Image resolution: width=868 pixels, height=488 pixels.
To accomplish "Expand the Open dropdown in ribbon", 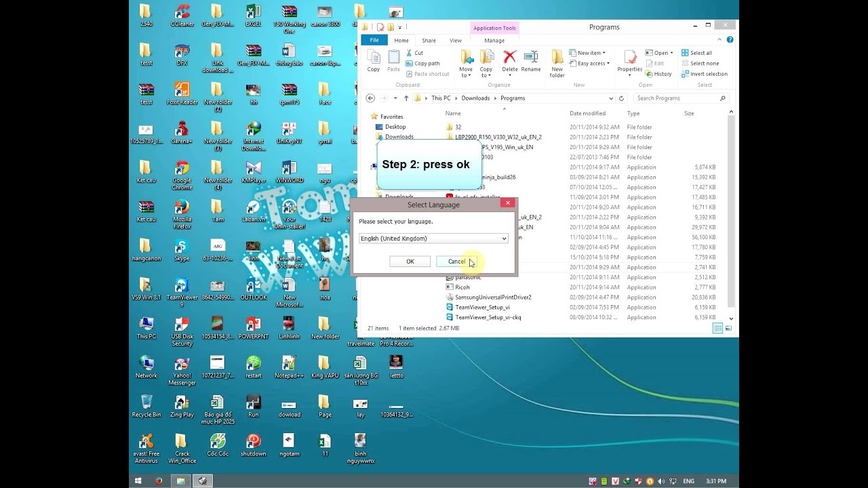I will [659, 53].
